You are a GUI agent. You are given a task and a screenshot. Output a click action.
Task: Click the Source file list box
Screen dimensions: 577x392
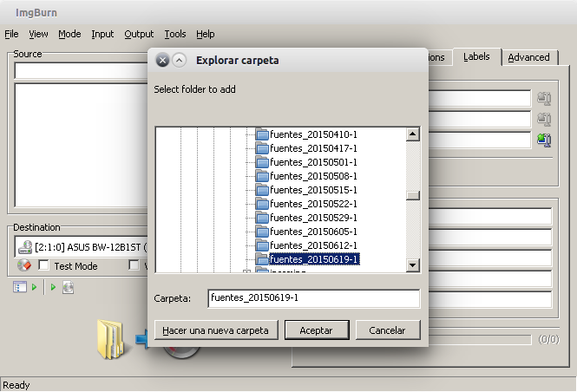[82, 145]
